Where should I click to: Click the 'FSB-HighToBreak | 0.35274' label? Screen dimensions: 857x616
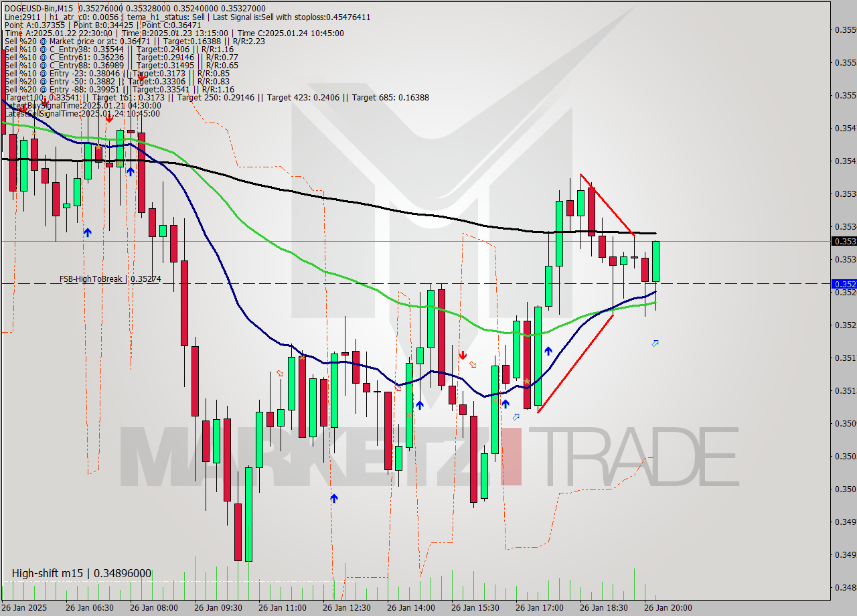(x=110, y=279)
